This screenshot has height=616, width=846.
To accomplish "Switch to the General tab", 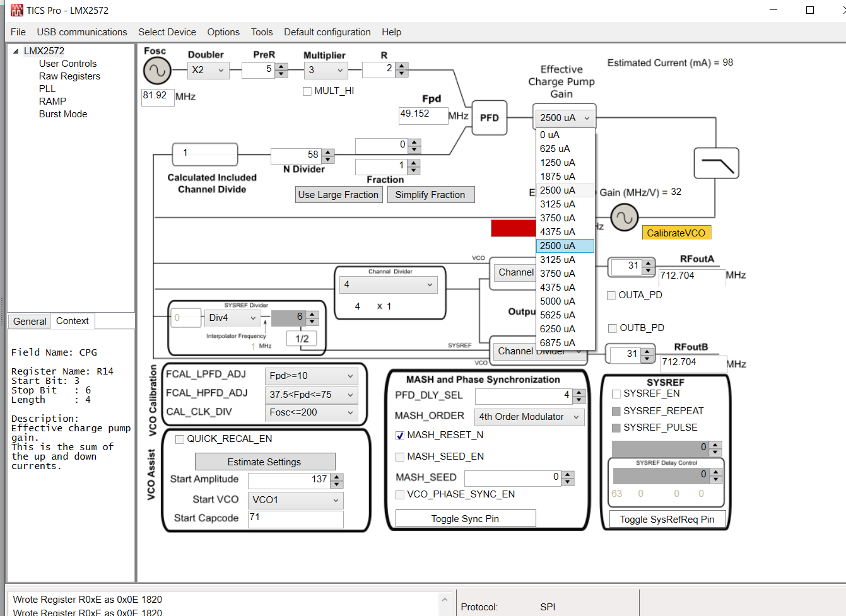I will (x=30, y=322).
